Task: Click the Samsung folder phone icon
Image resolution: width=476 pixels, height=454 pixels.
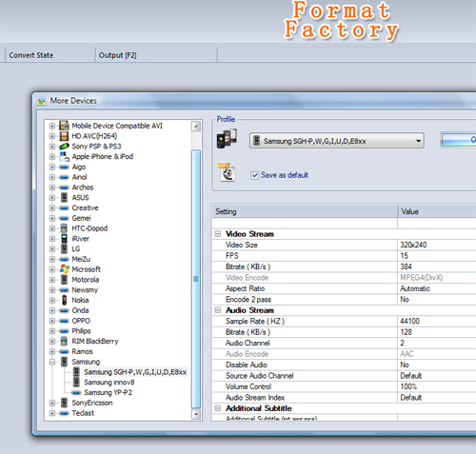Action: (x=64, y=362)
